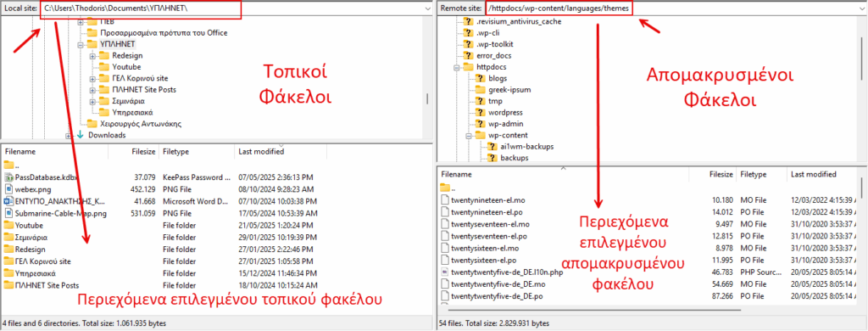868x331 pixels.
Task: Select .wp-toolkit in the remote tree
Action: click(x=494, y=44)
